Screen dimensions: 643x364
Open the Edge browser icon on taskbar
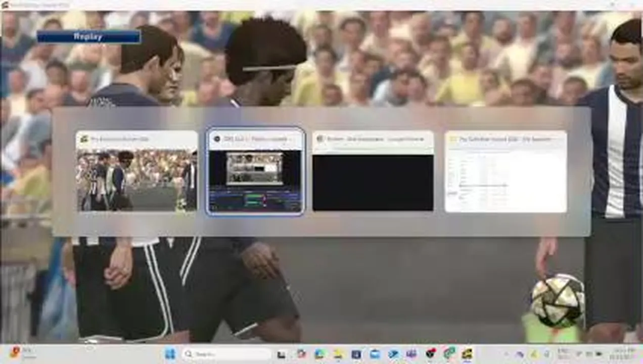[x=319, y=354]
